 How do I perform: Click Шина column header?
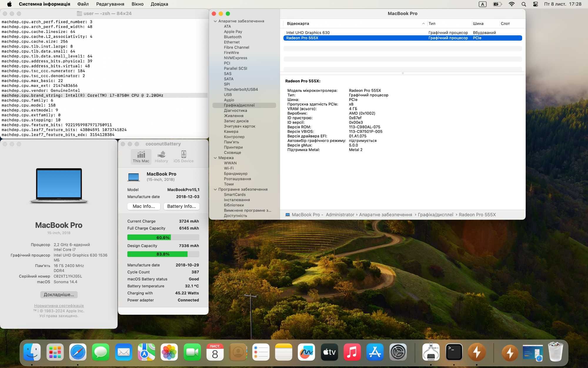[478, 24]
